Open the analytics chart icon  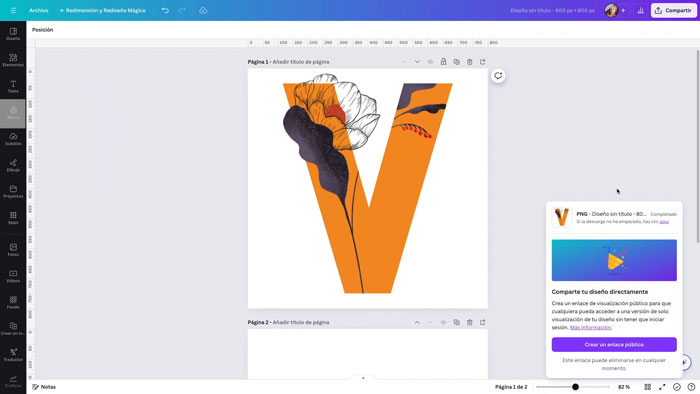click(641, 10)
